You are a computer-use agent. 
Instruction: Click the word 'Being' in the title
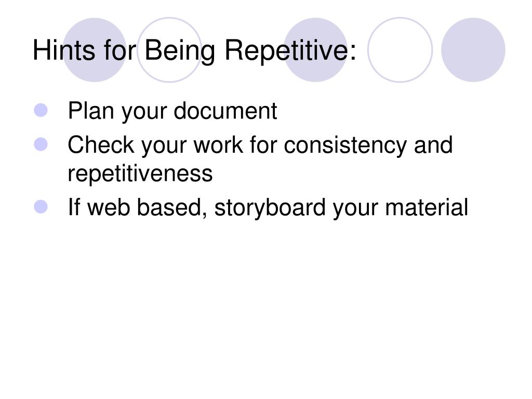pyautogui.click(x=180, y=51)
